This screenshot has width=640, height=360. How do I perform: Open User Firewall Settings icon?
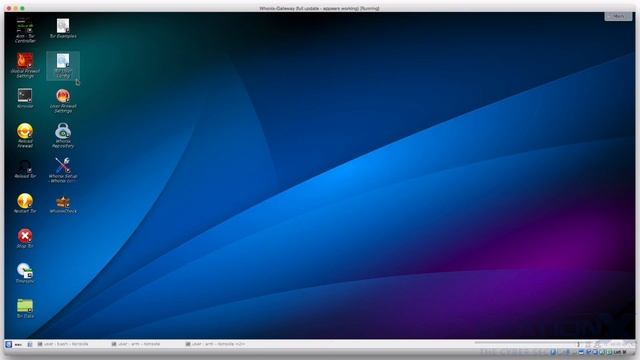pyautogui.click(x=63, y=101)
